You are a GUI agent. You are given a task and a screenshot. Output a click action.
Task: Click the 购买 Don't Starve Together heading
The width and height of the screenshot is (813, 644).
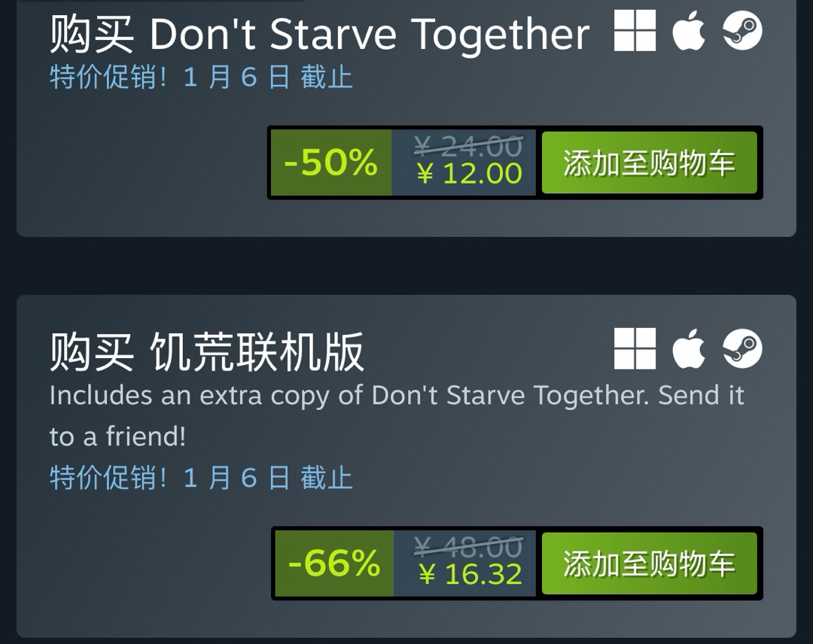click(319, 34)
